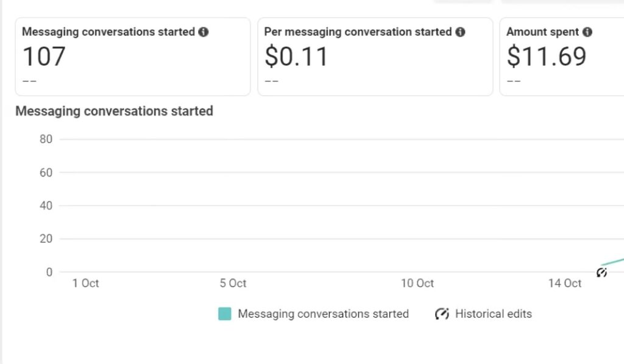Screen dimensions: 624x364
Task: Click the 5 Oct axis label
Action: (233, 283)
